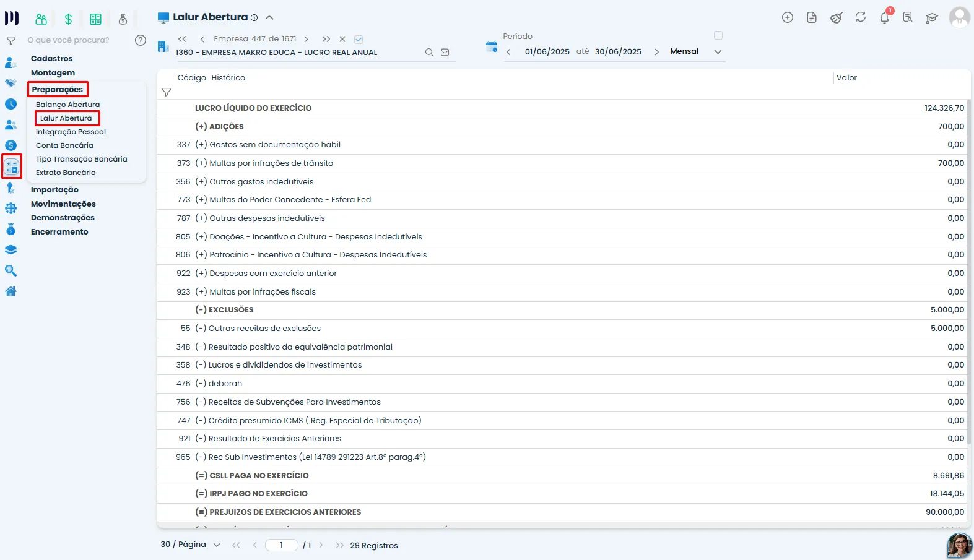
Task: Open the Montagem menu
Action: coord(53,72)
